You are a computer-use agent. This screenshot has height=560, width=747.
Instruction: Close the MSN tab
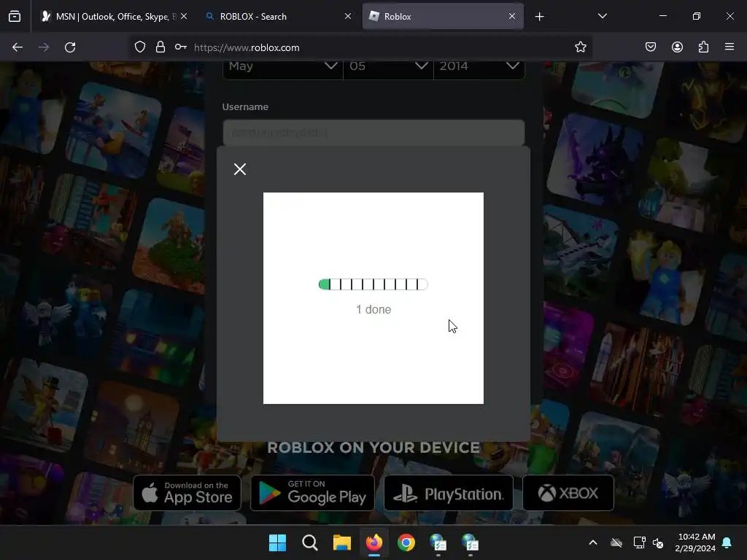pos(184,16)
